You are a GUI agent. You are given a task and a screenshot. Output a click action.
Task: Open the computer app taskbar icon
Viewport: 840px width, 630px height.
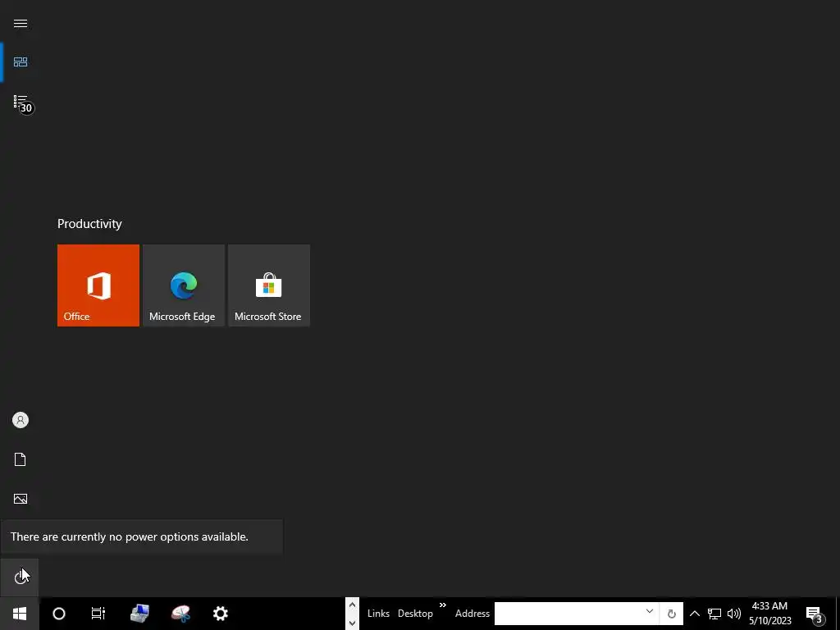click(x=139, y=614)
